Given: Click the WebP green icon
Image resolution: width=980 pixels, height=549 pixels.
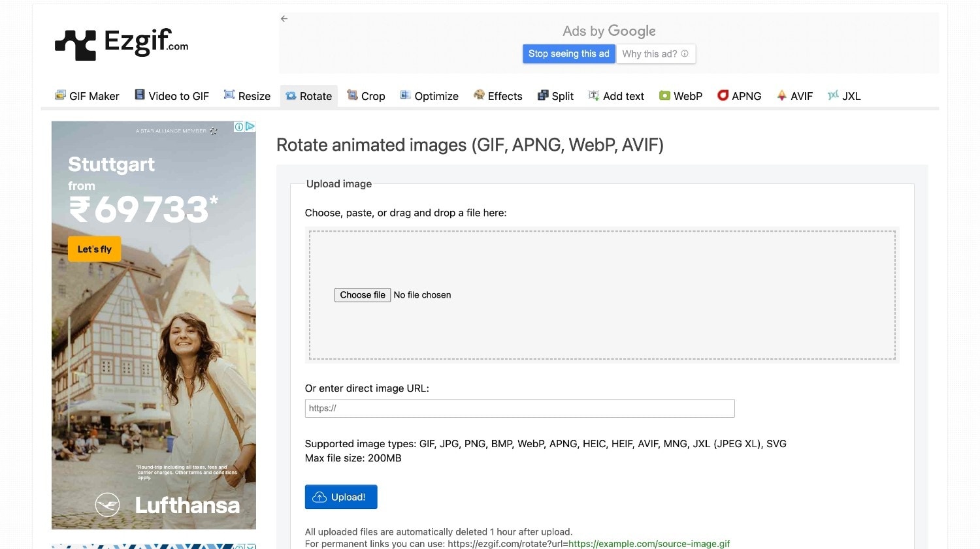Looking at the screenshot, I should (x=664, y=95).
